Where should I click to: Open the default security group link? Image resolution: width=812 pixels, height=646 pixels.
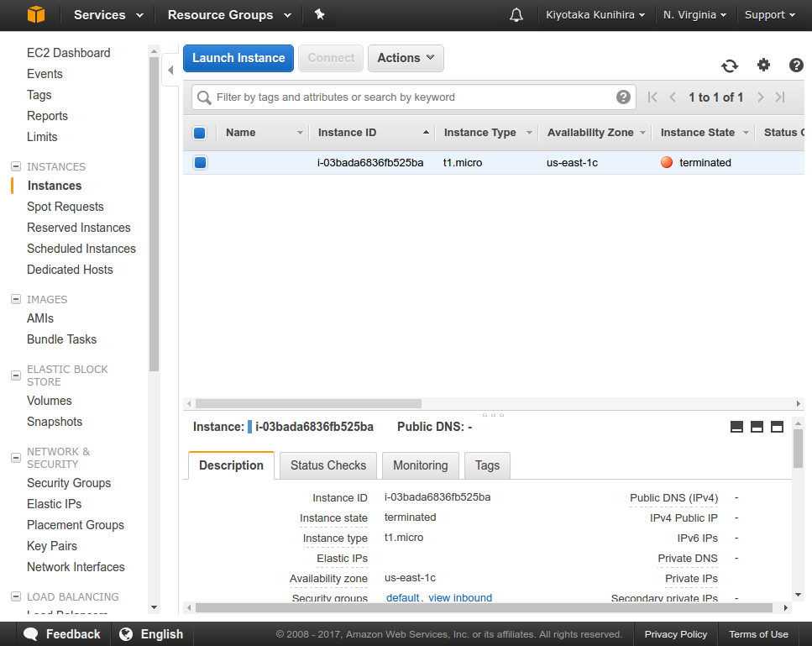pyautogui.click(x=402, y=598)
